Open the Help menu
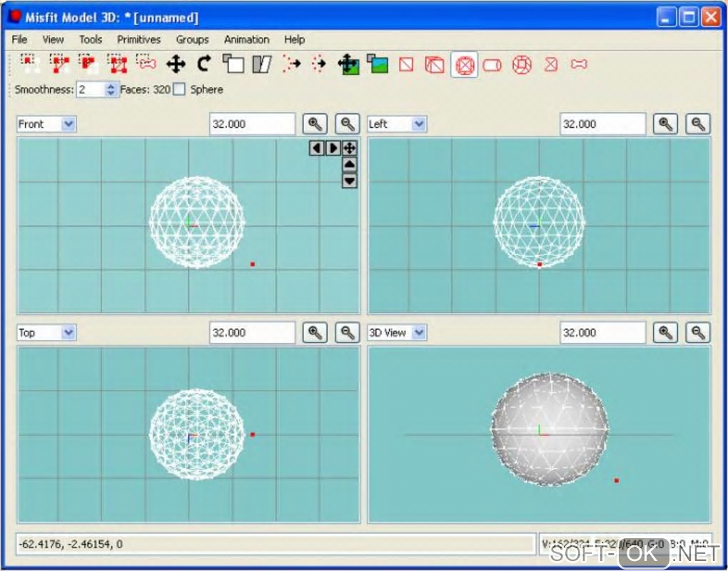 point(294,39)
